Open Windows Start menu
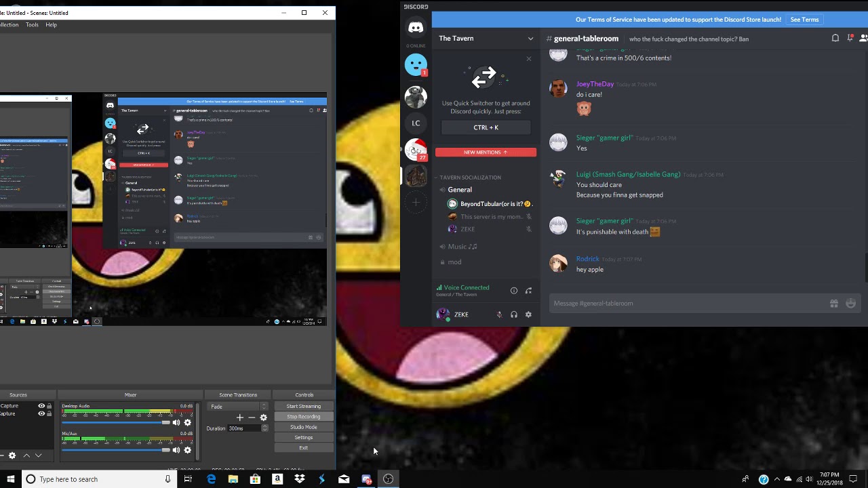The image size is (868, 488). 11,479
